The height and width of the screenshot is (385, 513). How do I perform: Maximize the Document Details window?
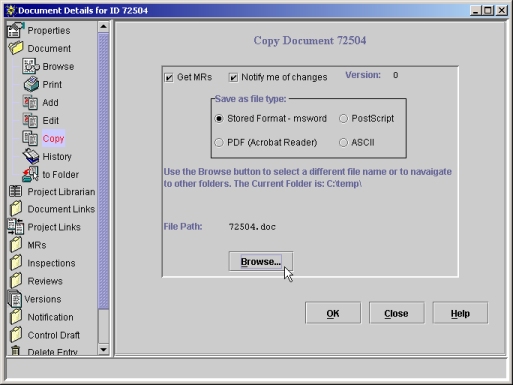click(x=488, y=10)
